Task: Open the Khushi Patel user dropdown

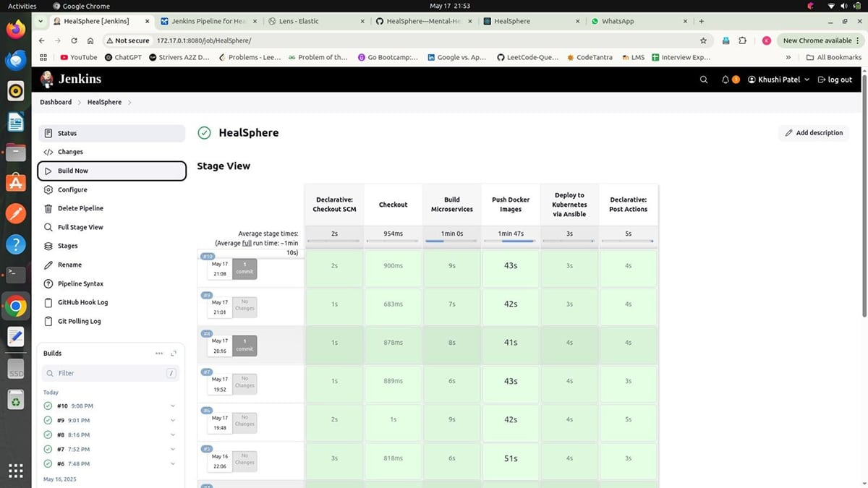Action: tap(778, 80)
